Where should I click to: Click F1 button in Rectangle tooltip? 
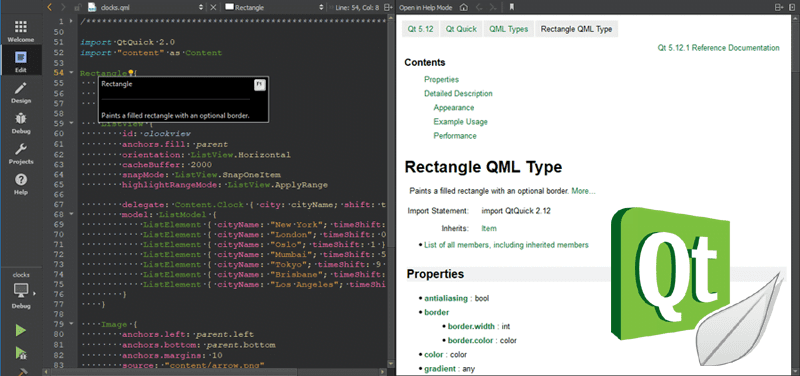coord(260,84)
